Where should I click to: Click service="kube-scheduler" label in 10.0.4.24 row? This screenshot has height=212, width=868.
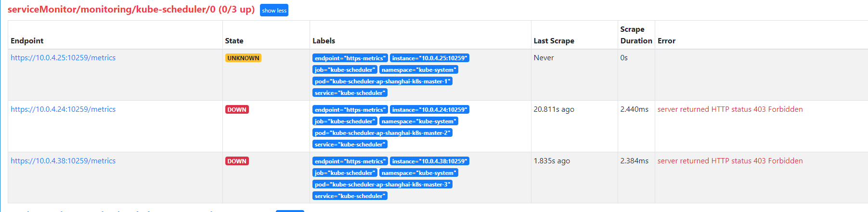point(350,144)
